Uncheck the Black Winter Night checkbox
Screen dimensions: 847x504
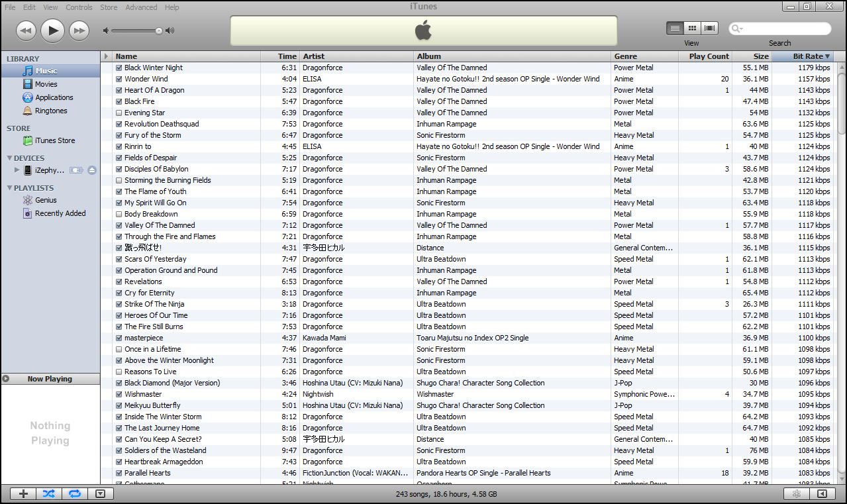[x=119, y=68]
